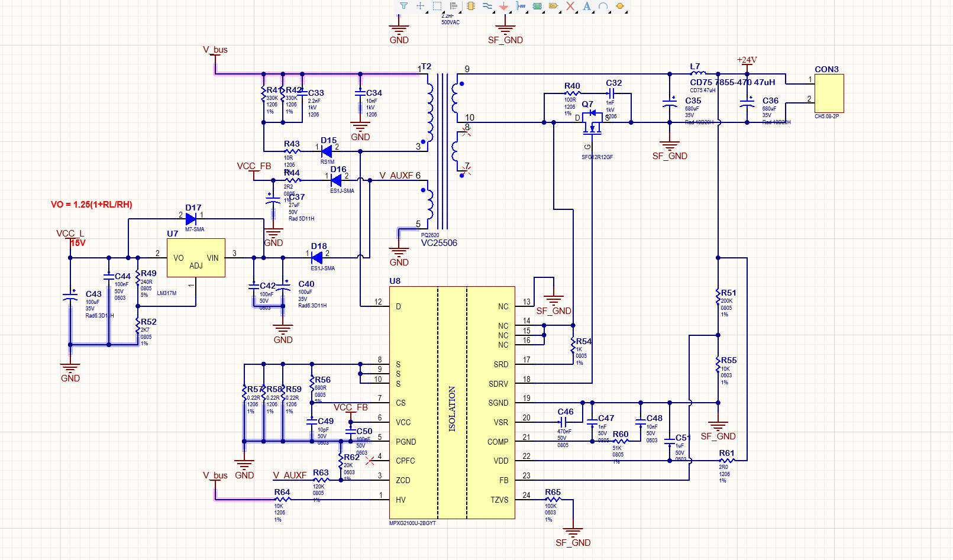
Task: Click the Align objects tool
Action: [454, 6]
